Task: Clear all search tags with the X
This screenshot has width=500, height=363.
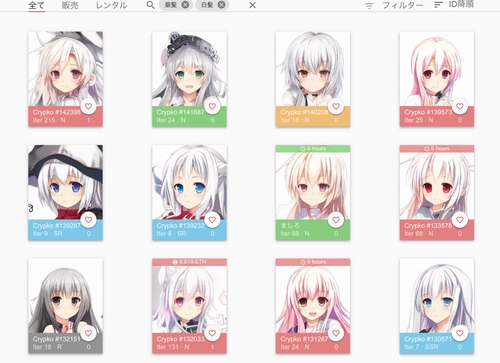Action: pos(253,5)
